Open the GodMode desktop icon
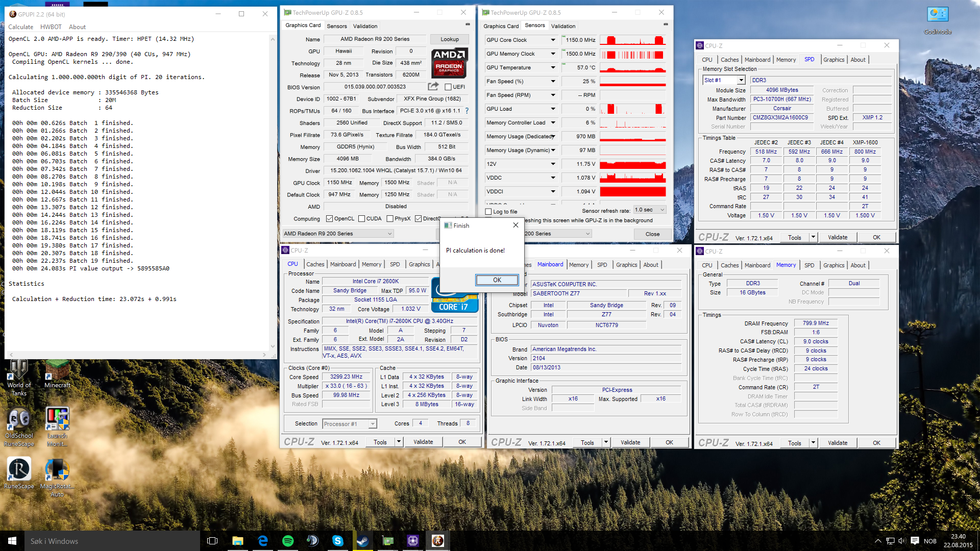Viewport: 980px width, 551px height. (x=938, y=20)
